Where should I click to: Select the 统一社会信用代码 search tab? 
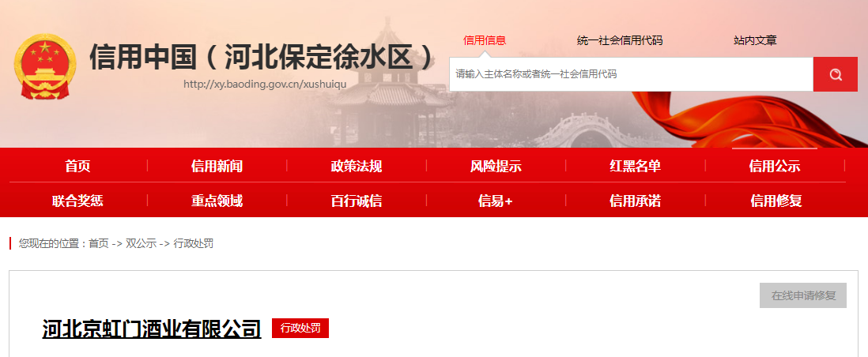pos(620,40)
